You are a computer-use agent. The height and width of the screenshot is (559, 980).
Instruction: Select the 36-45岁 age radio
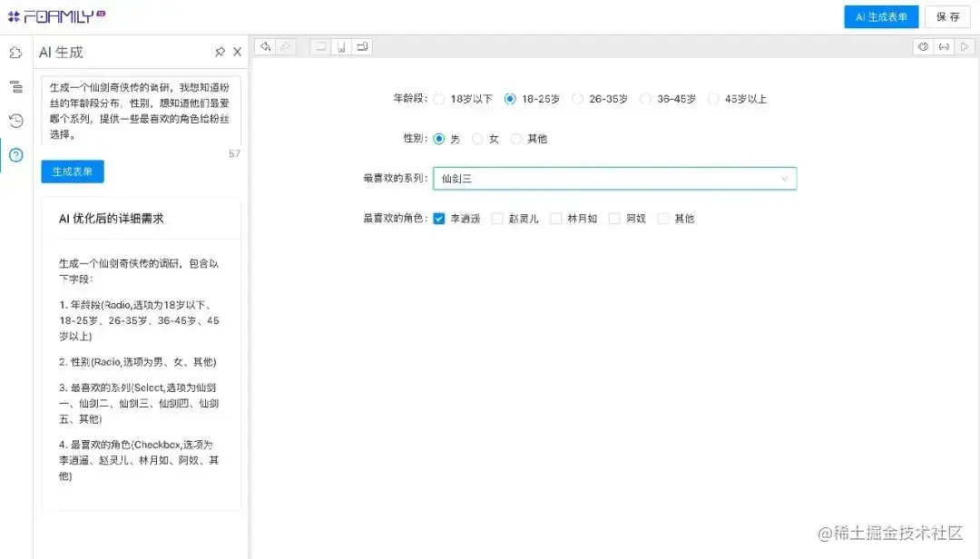[x=646, y=99]
